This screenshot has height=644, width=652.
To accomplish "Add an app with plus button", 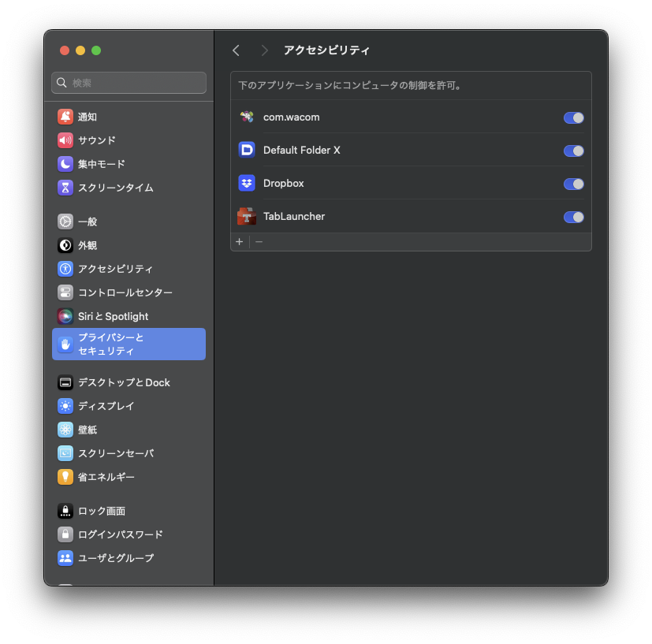I will click(240, 241).
